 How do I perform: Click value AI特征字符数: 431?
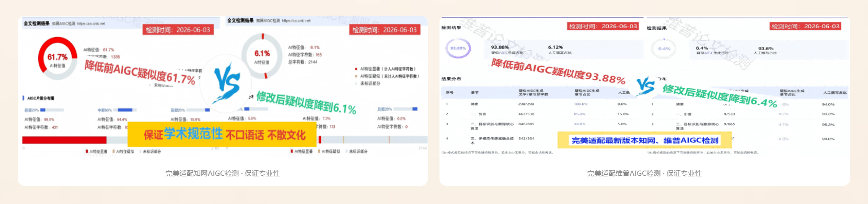[41, 127]
